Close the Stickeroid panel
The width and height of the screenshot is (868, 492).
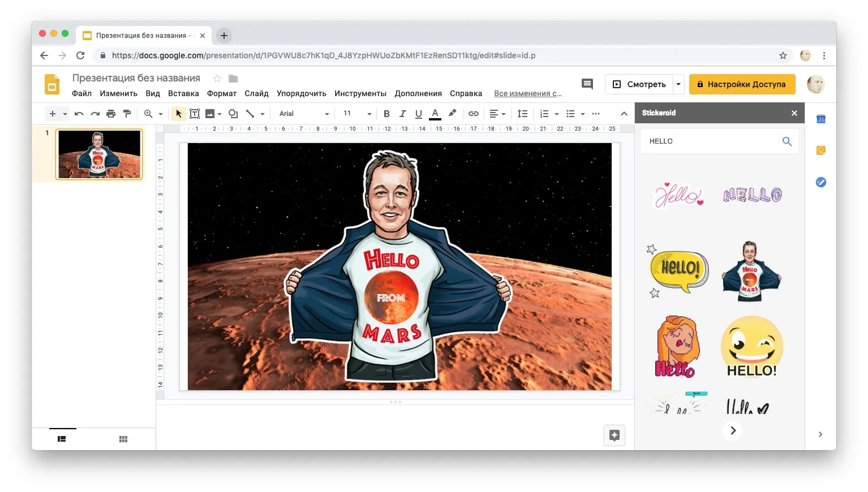point(794,113)
